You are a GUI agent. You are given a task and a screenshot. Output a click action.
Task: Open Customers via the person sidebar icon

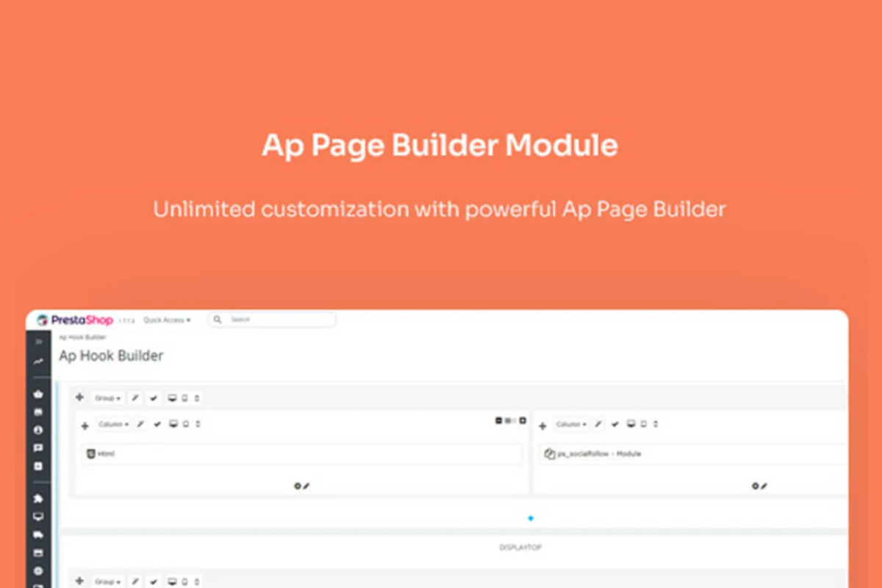(x=38, y=430)
